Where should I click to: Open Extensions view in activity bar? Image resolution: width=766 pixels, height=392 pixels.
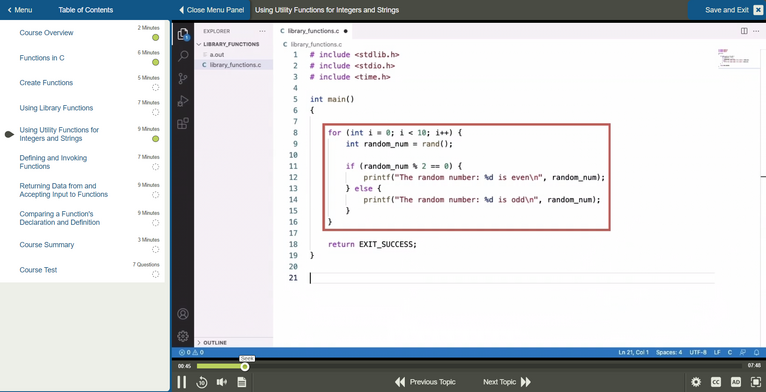pyautogui.click(x=183, y=123)
